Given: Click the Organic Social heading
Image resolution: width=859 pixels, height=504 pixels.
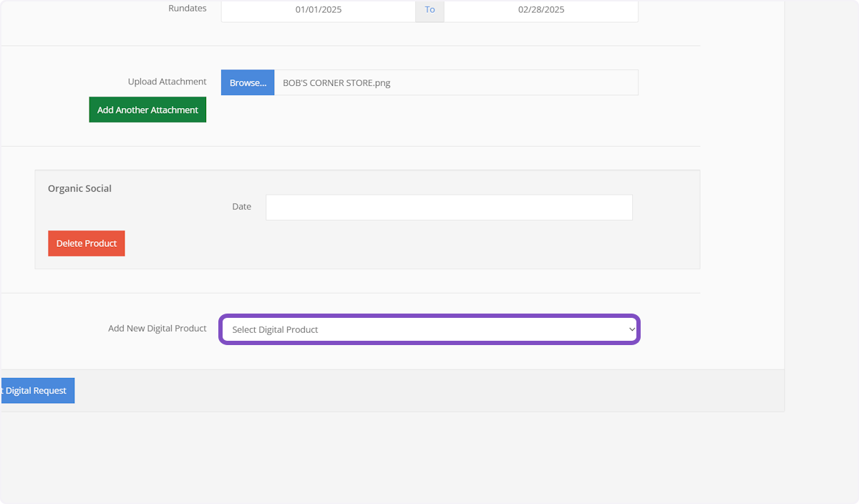Looking at the screenshot, I should pyautogui.click(x=79, y=188).
